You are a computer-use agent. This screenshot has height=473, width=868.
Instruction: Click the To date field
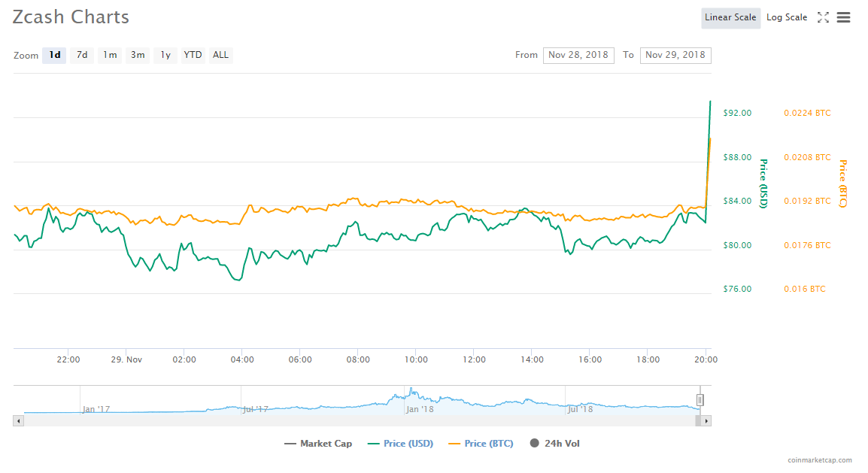(675, 55)
